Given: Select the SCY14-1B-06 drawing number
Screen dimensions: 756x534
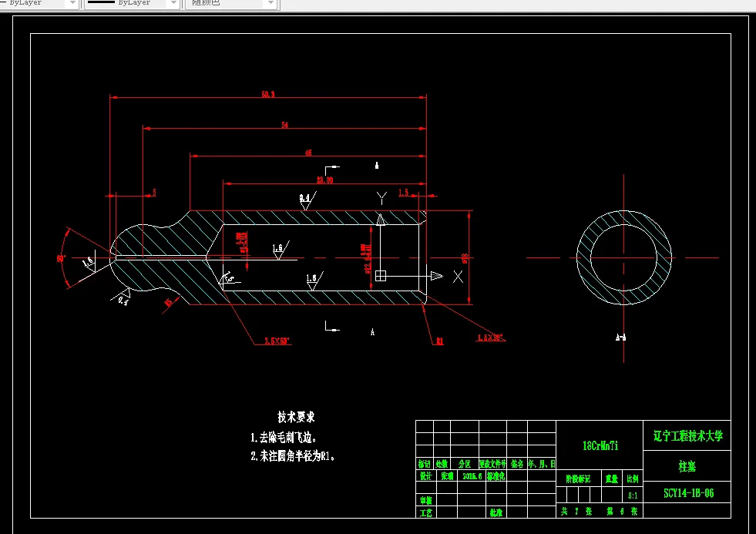Looking at the screenshot, I should pos(688,493).
